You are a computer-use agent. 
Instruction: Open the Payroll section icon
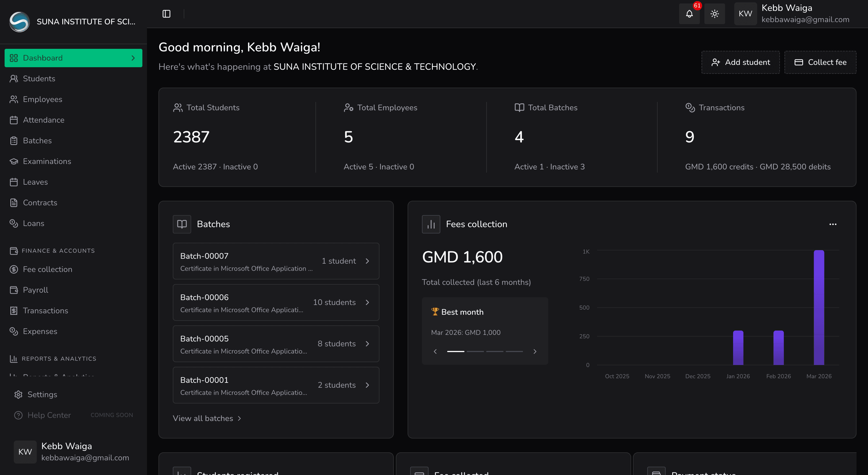pyautogui.click(x=14, y=290)
